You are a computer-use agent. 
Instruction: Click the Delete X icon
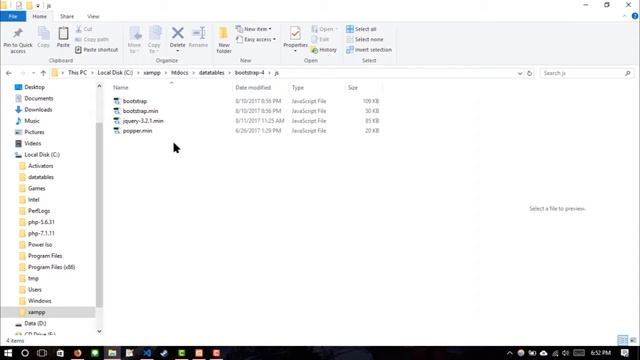(x=178, y=33)
